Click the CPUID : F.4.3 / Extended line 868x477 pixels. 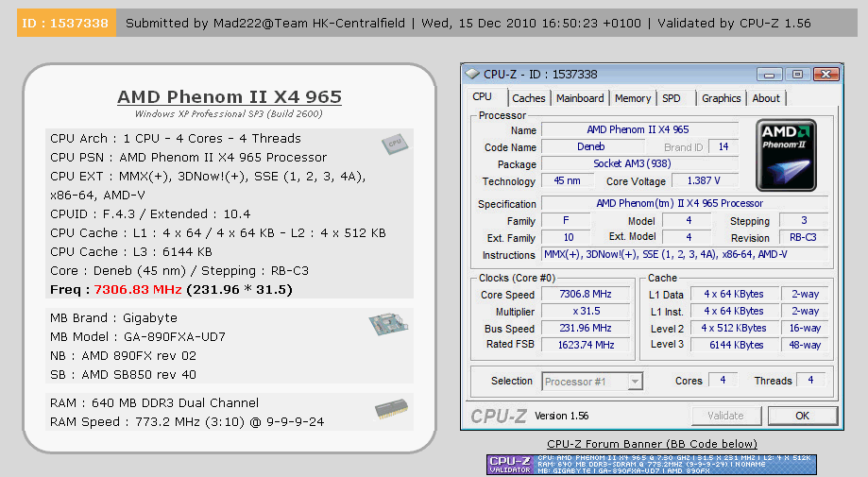pos(150,214)
